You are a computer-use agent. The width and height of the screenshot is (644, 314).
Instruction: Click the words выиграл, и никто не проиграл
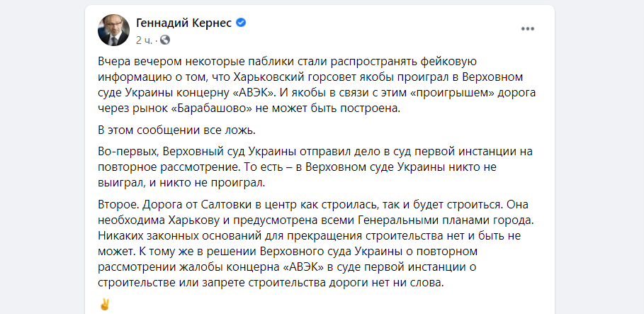click(x=182, y=183)
